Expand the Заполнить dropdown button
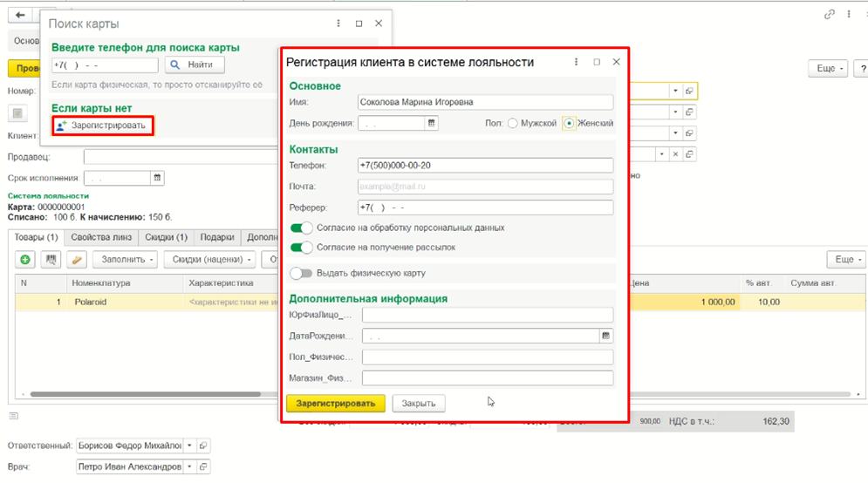The width and height of the screenshot is (868, 483). point(125,260)
